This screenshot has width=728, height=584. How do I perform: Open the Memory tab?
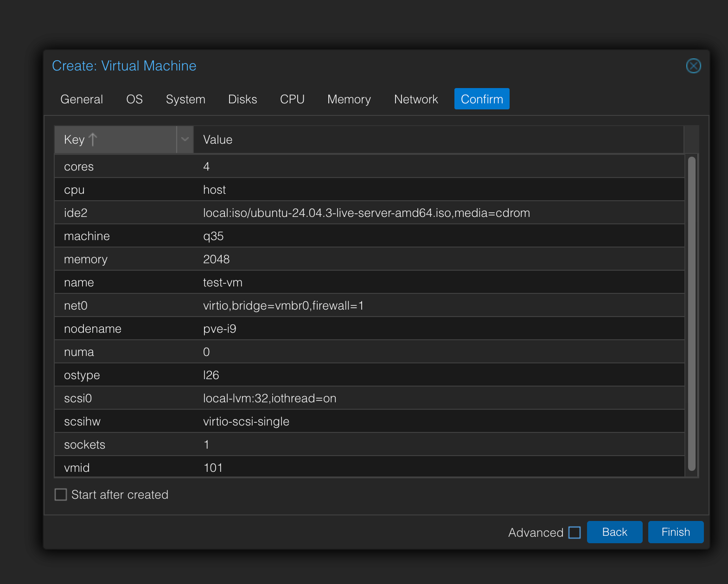tap(349, 99)
